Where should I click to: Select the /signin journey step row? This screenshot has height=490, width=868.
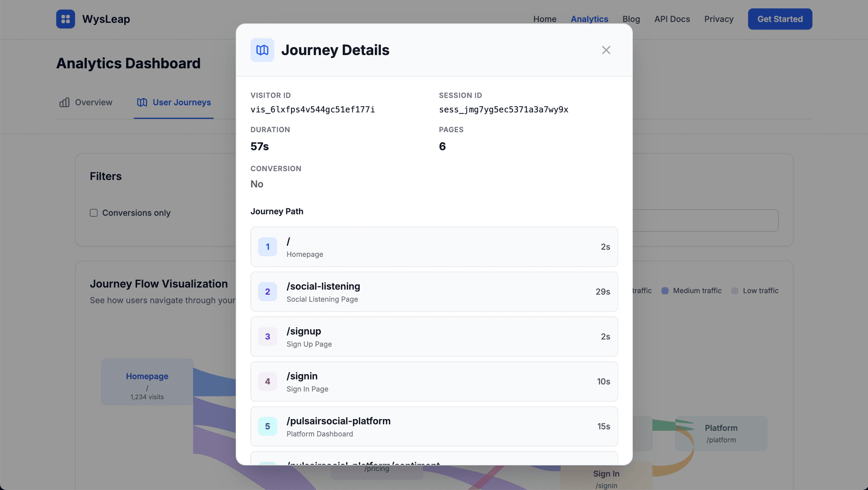coord(434,382)
